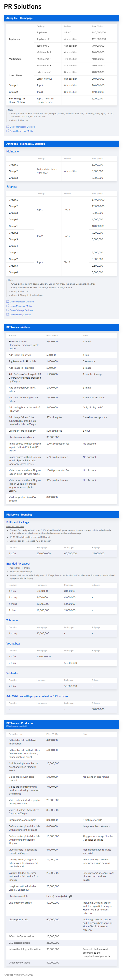Click external-link icon beside Demo Subpage Mobile
The width and height of the screenshot is (127, 980).
point(8,315)
